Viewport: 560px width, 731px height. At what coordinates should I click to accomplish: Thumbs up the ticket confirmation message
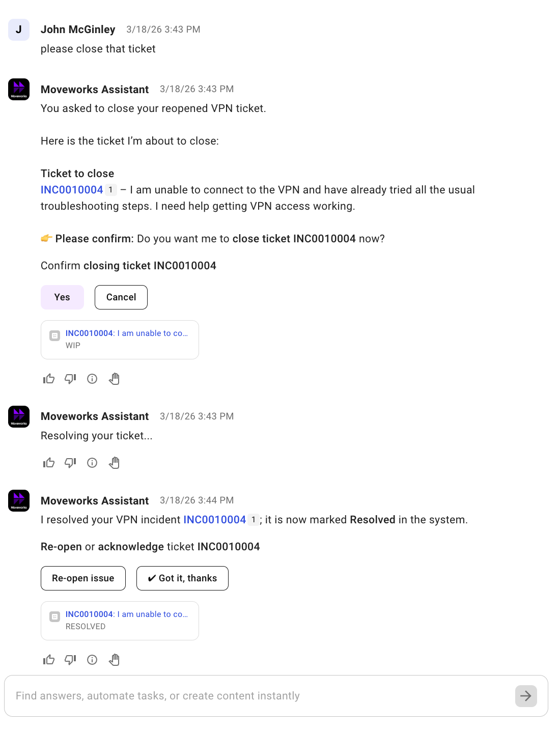[x=49, y=379]
